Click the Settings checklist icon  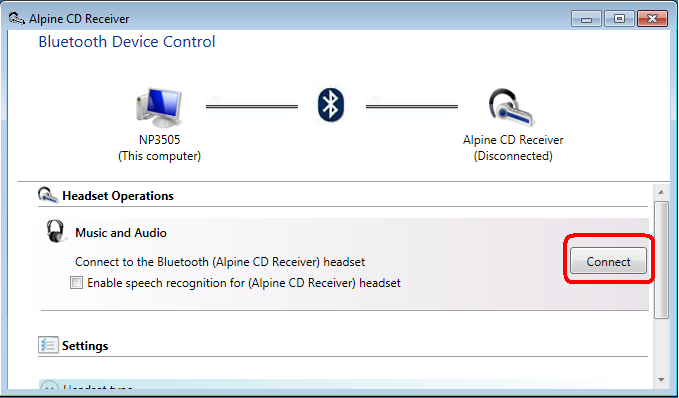pos(48,345)
